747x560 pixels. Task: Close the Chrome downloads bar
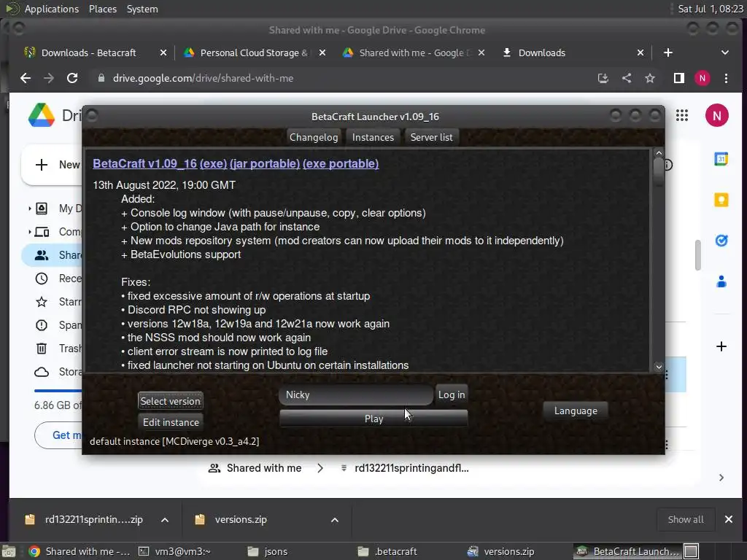729,519
